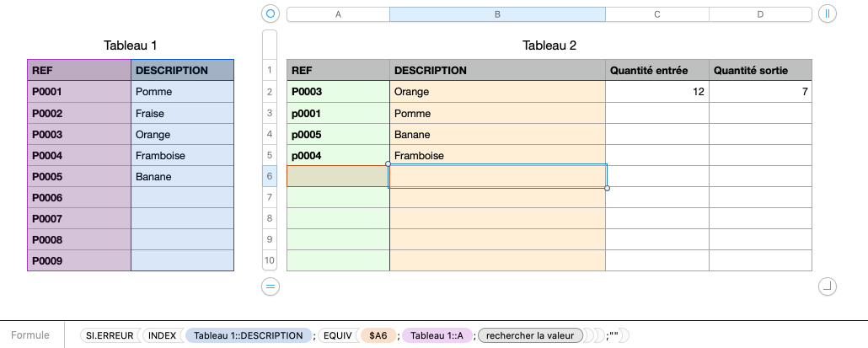Screen dimensions: 868x348
Task: Click the Tableau 1 title
Action: click(131, 46)
